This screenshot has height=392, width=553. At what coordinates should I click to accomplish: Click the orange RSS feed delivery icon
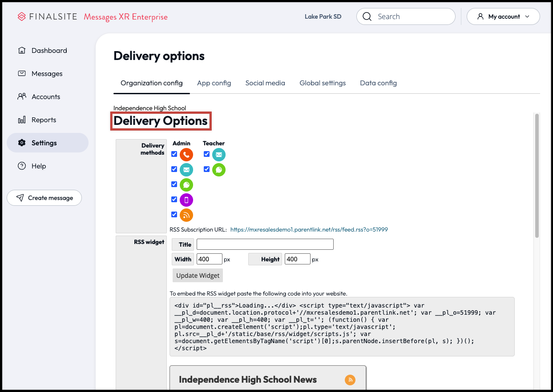(186, 215)
